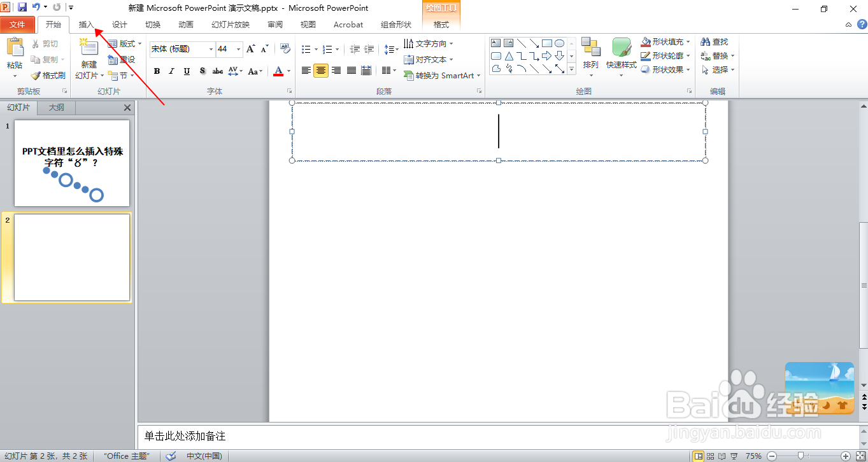Image resolution: width=868 pixels, height=462 pixels.
Task: Click the horizontal Text Box shape in gallery
Action: [x=496, y=43]
